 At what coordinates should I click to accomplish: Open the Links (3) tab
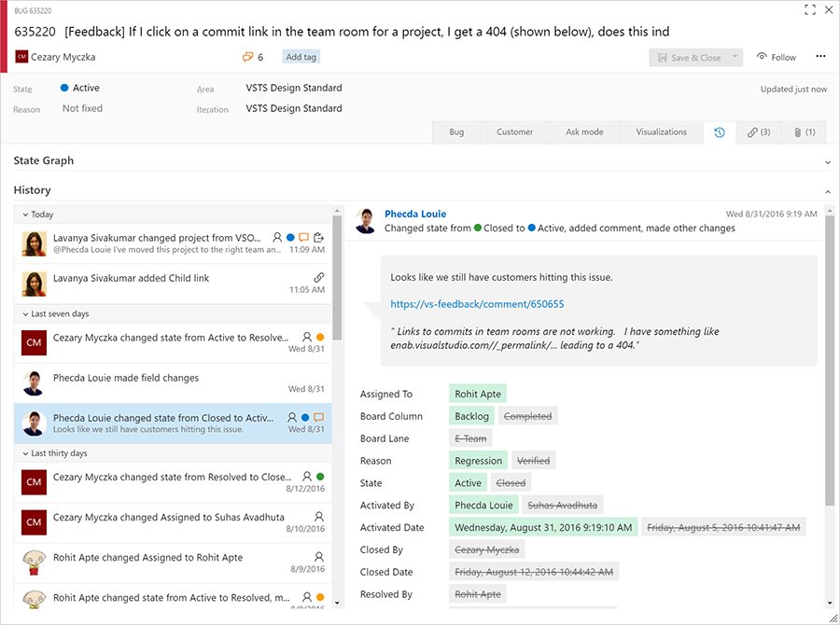[x=759, y=132]
